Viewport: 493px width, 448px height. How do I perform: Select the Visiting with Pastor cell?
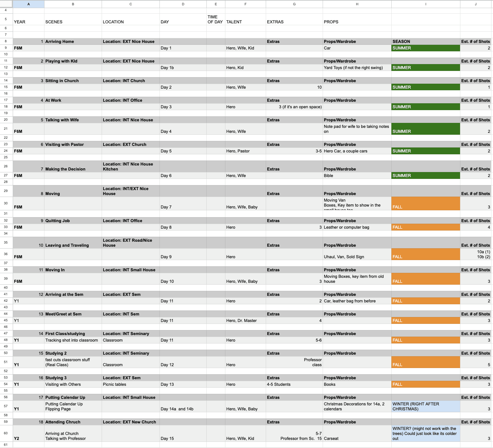73,144
